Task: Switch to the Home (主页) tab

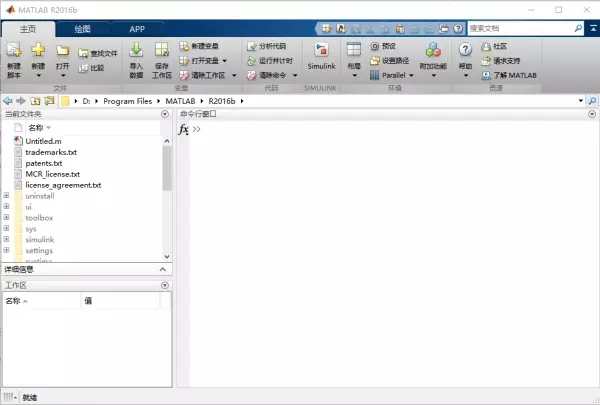Action: [x=28, y=29]
